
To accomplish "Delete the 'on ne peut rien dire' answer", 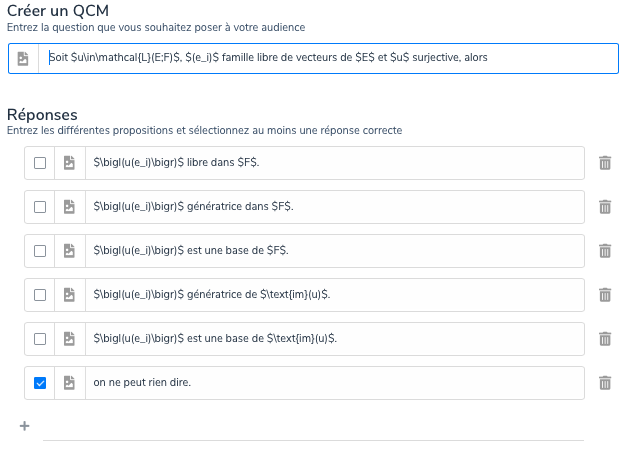I will coord(604,383).
